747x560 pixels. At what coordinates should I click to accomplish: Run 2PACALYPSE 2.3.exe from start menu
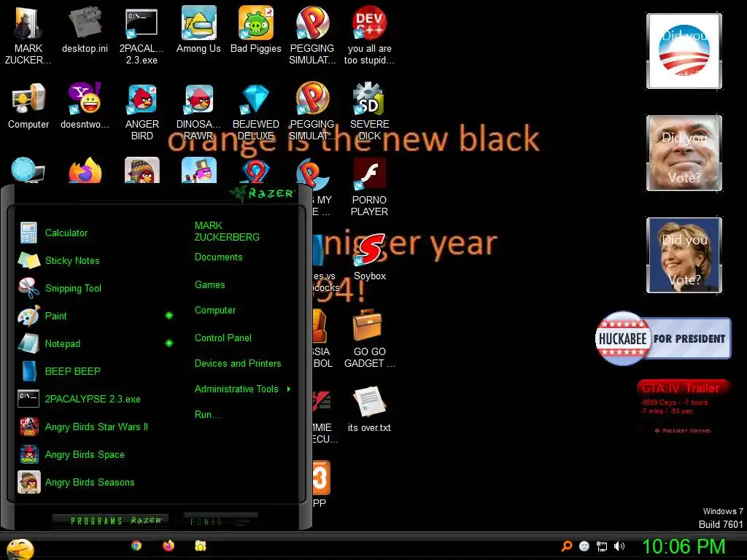94,399
